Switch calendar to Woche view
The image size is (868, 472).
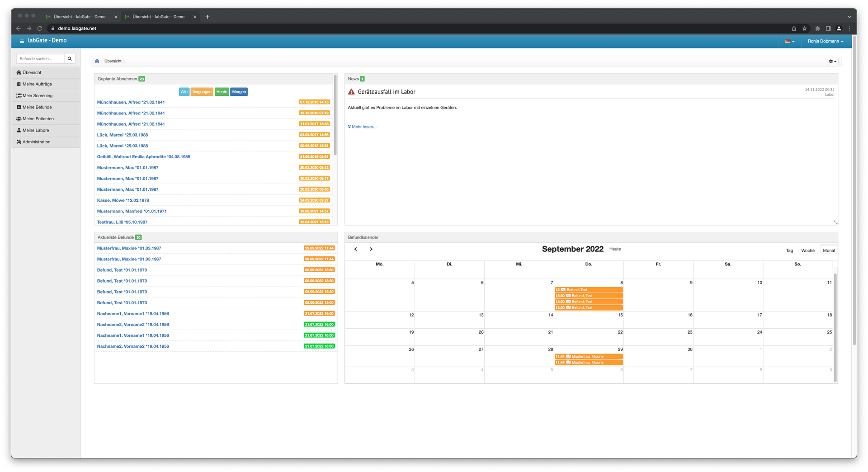pyautogui.click(x=807, y=250)
